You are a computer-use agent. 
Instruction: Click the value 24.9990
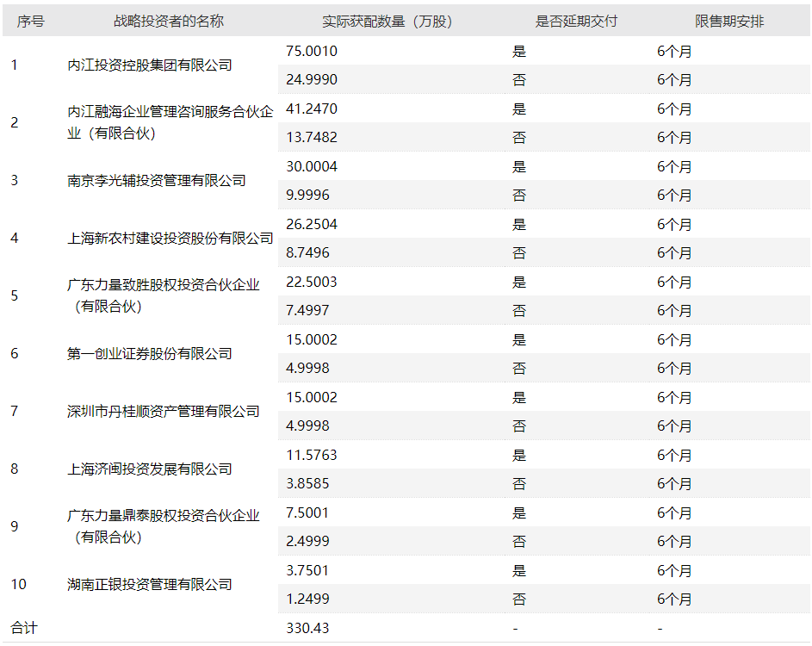click(x=311, y=80)
